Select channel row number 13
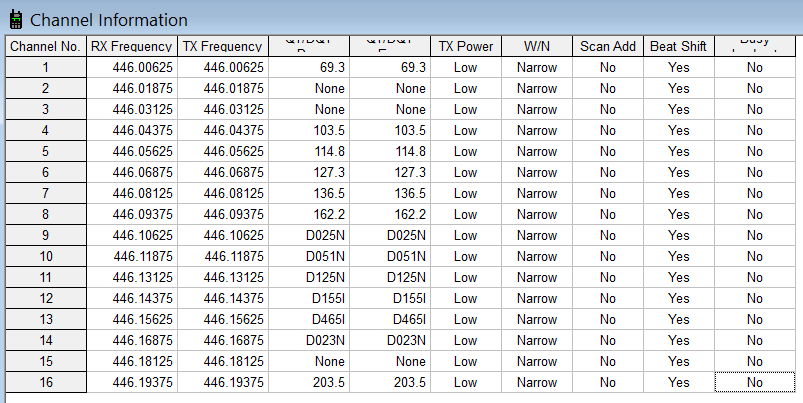The height and width of the screenshot is (403, 803). (46, 319)
